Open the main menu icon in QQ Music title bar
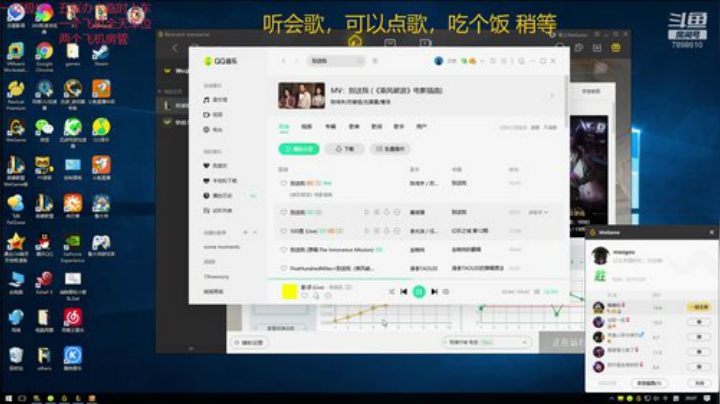 504,61
